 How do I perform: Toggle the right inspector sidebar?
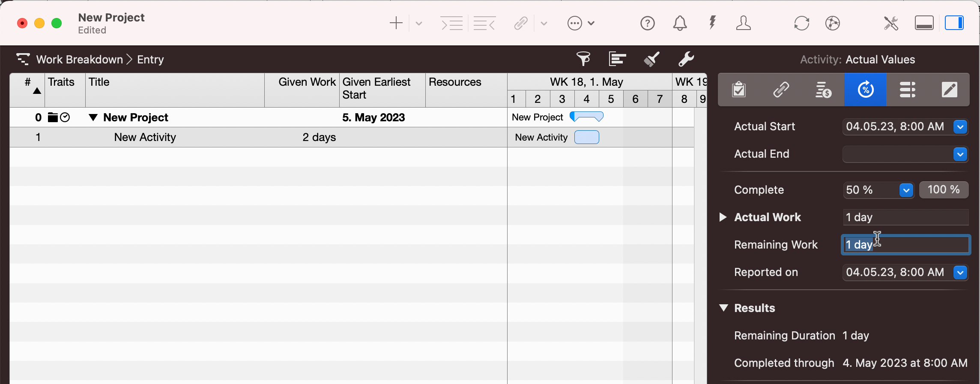(954, 23)
